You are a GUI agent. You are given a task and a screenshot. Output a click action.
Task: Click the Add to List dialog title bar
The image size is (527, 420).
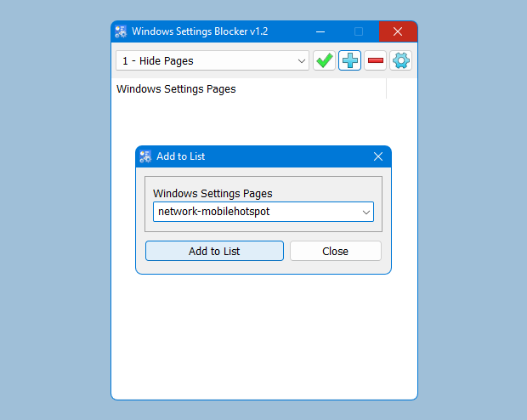tap(272, 156)
